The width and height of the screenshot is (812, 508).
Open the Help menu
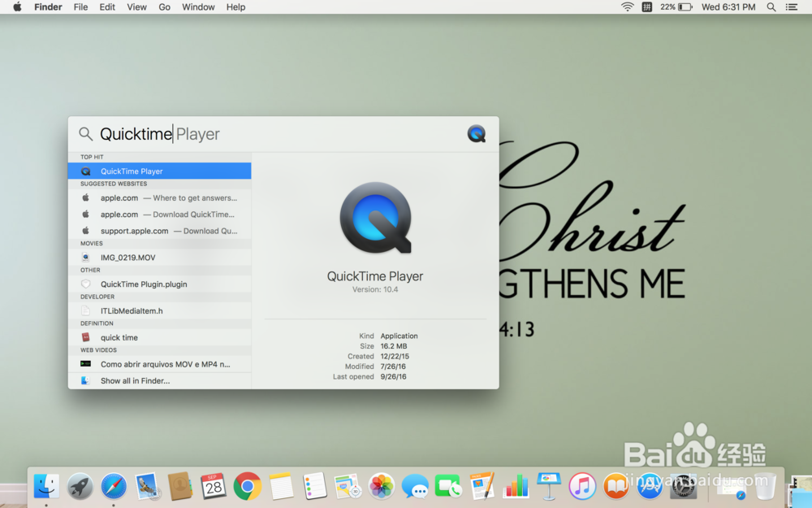[235, 7]
